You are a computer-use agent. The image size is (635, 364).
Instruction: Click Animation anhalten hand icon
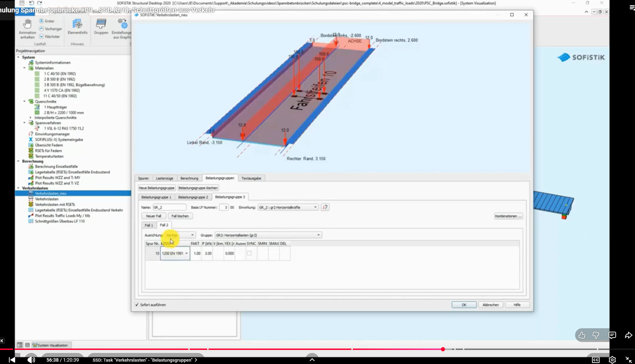[x=27, y=24]
